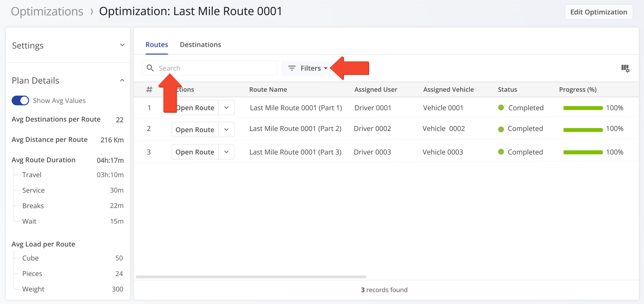Open dropdown arrow beside Part 2 Open Route
Screen dimensions: 644x304
coord(226,129)
